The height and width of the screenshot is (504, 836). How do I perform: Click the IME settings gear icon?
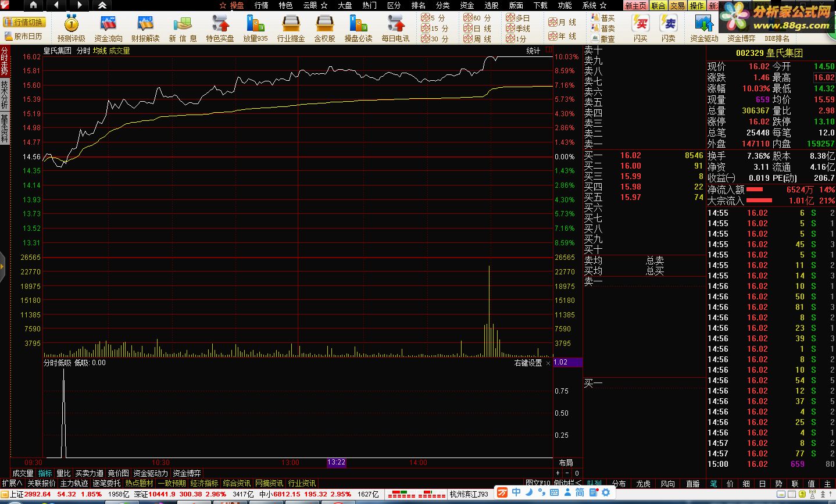pos(606,492)
